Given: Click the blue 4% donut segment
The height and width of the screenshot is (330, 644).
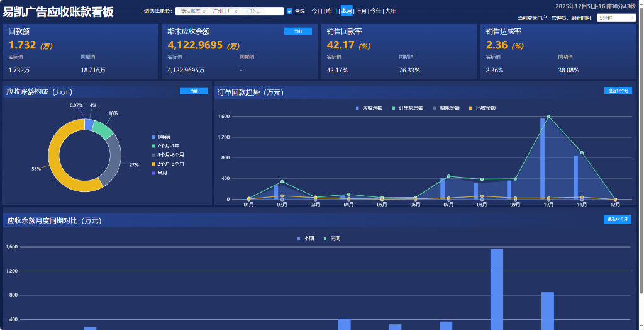Looking at the screenshot, I should click(89, 124).
